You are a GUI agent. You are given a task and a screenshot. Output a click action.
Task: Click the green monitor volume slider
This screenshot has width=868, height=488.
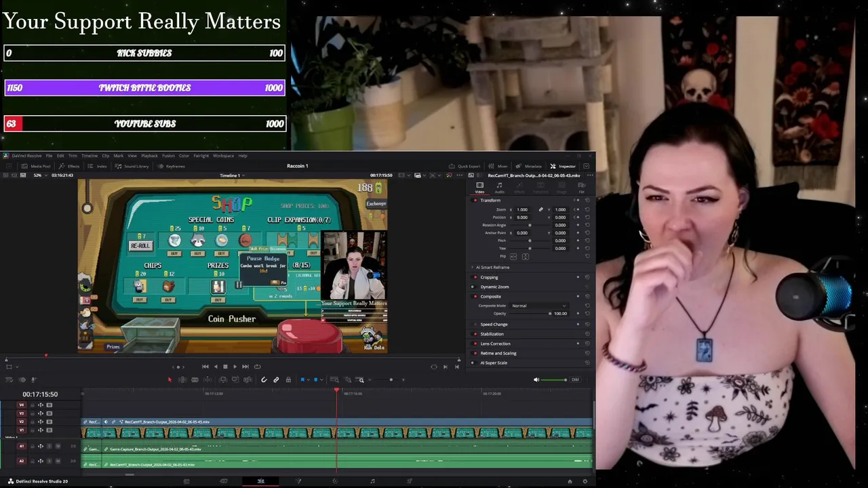(x=554, y=380)
